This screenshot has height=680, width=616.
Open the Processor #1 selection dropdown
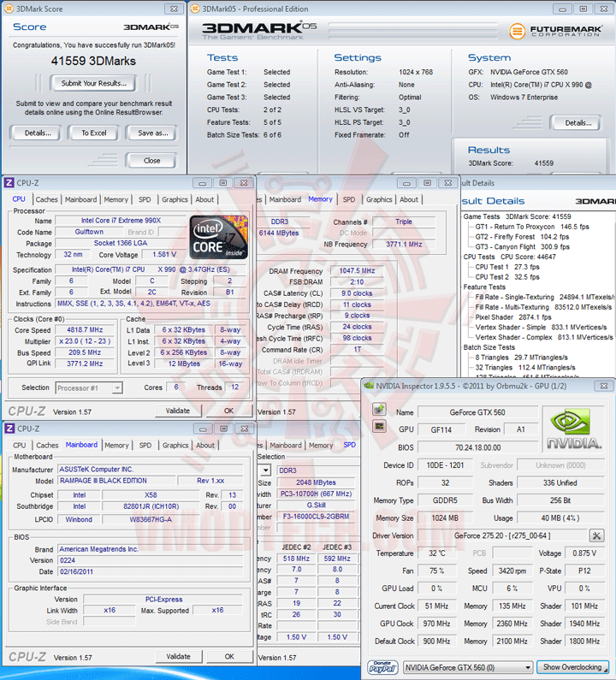117,387
